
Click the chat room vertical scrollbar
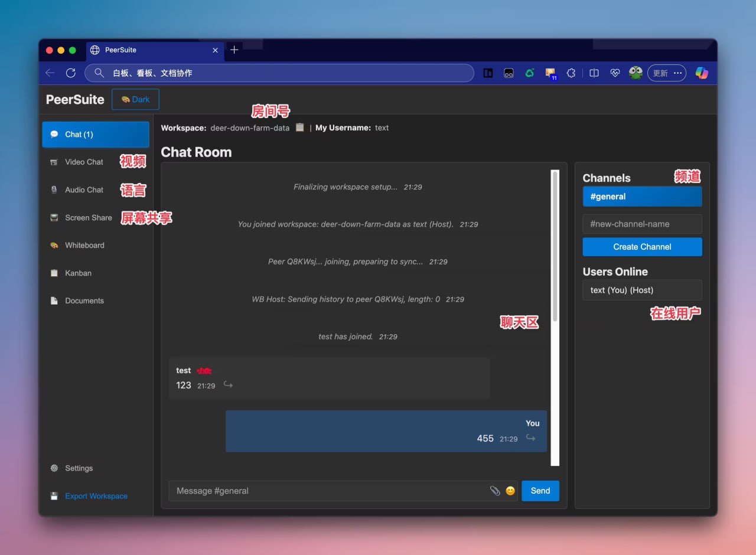[x=555, y=248]
